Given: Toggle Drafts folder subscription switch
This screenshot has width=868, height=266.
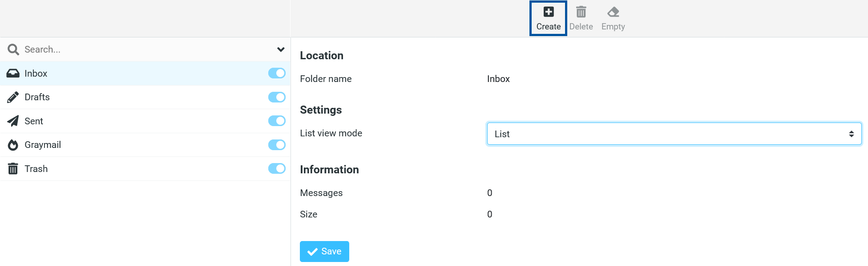Looking at the screenshot, I should (x=277, y=97).
